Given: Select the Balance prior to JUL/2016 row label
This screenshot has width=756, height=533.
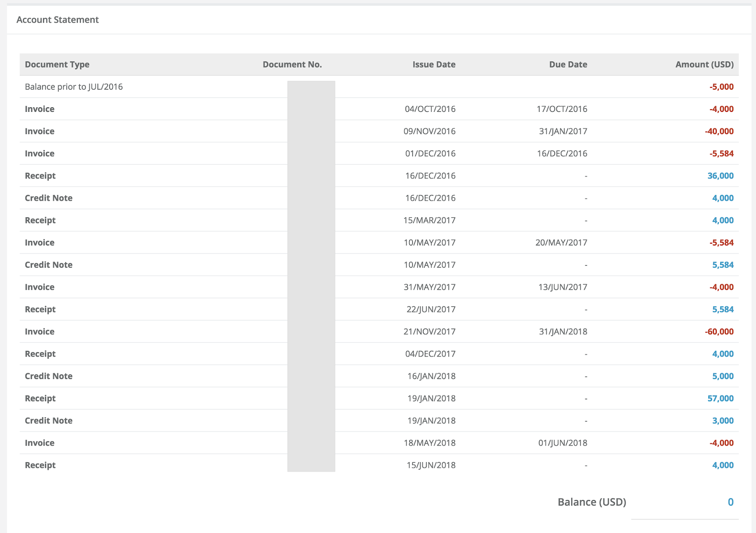Looking at the screenshot, I should pos(74,87).
